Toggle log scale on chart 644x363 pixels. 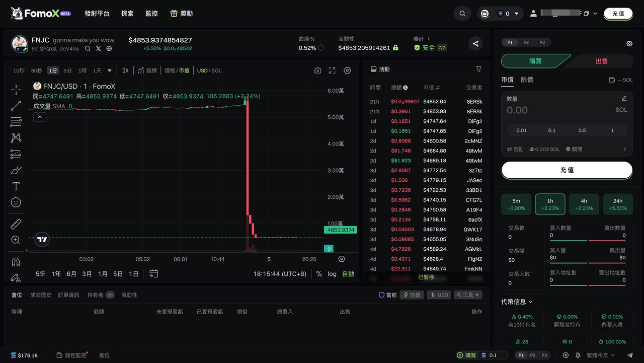click(332, 274)
